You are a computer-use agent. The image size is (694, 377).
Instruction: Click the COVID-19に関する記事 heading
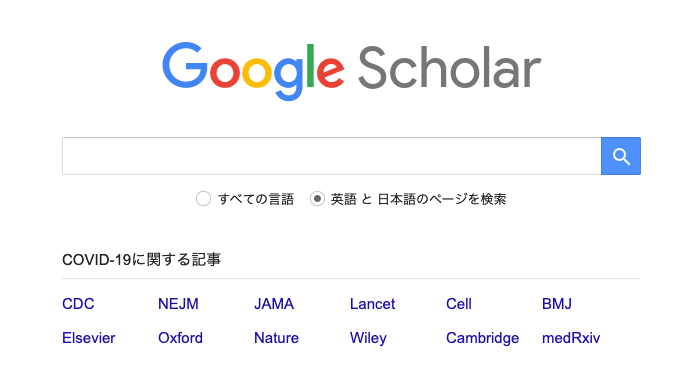coord(141,260)
